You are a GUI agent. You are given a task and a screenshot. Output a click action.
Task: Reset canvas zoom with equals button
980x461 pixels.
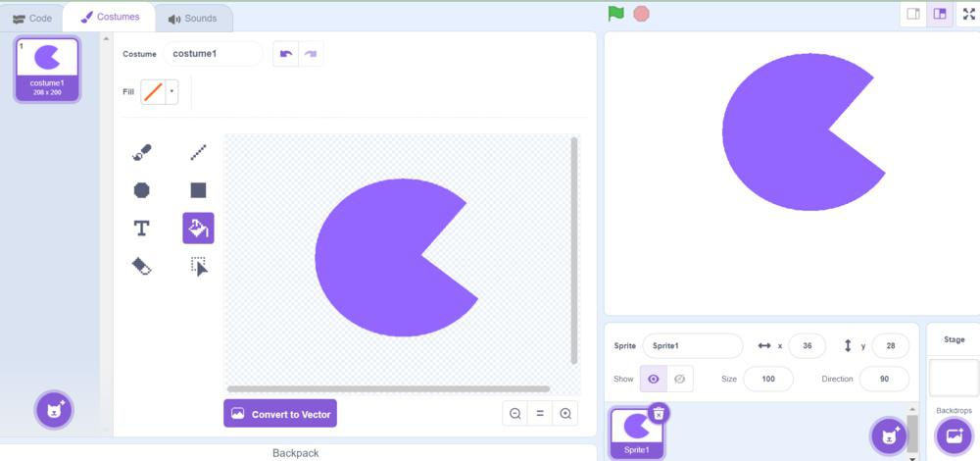(x=540, y=414)
